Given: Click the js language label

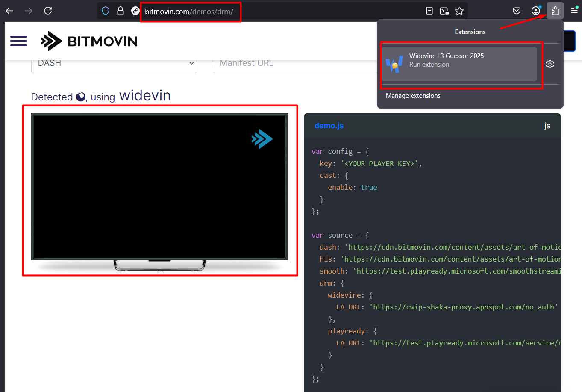Looking at the screenshot, I should click(x=547, y=126).
